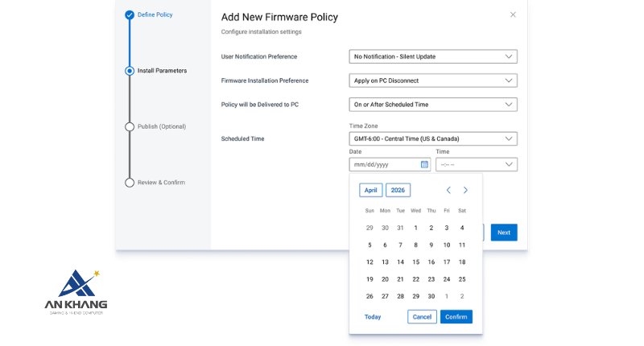
Task: Open the Time dropdown
Action: (x=477, y=165)
